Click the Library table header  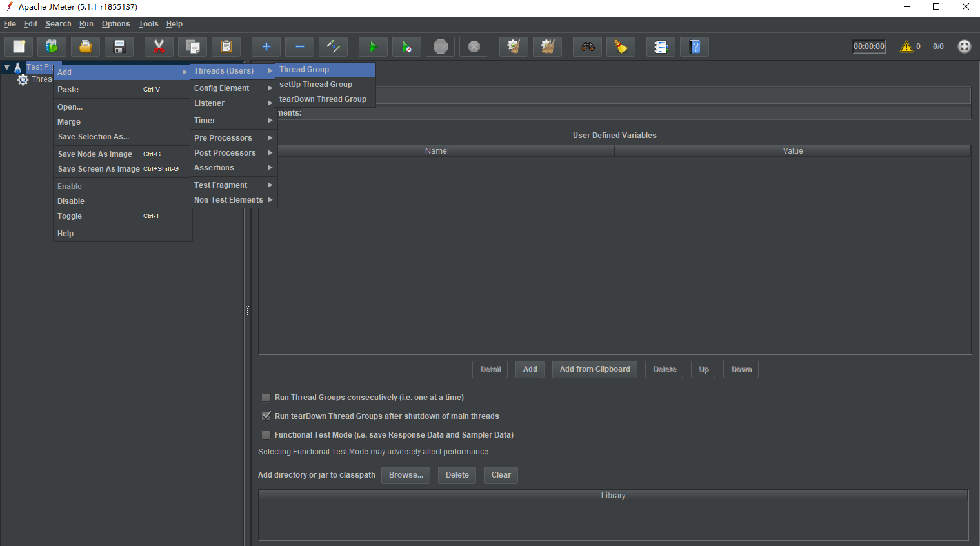pos(613,496)
